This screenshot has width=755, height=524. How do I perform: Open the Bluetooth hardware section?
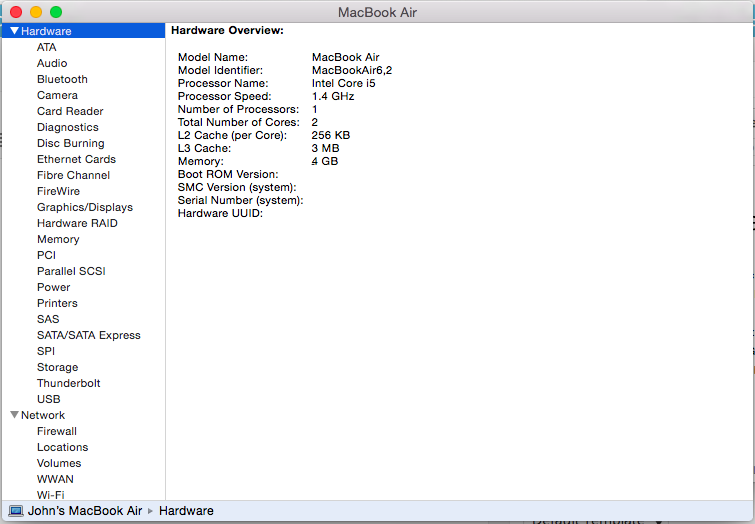coord(62,79)
